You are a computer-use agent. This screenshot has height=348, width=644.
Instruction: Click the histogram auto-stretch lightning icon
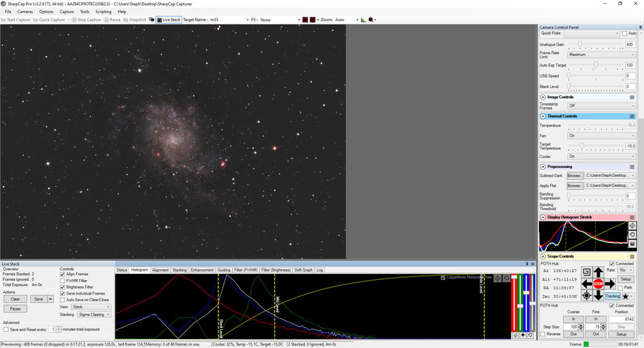tap(632, 226)
